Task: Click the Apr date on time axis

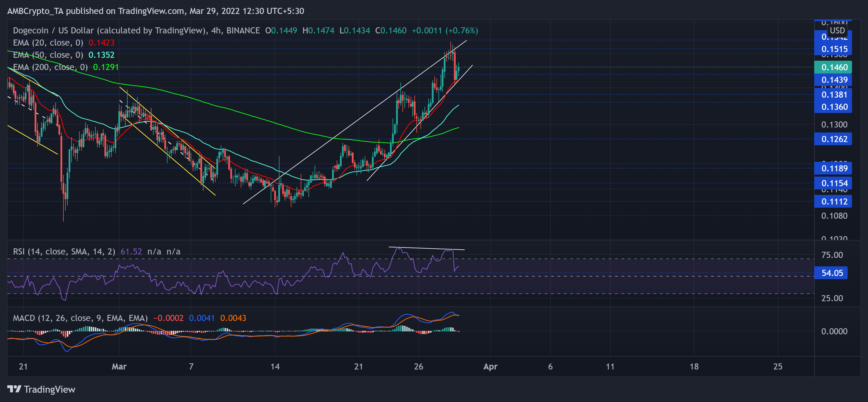Action: [490, 366]
